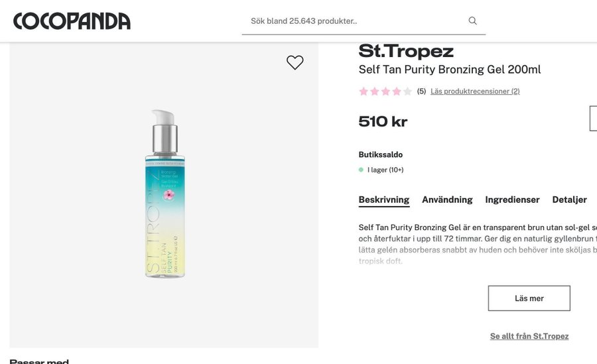Image resolution: width=597 pixels, height=364 pixels.
Task: Click the third pink rating star
Action: tap(385, 91)
